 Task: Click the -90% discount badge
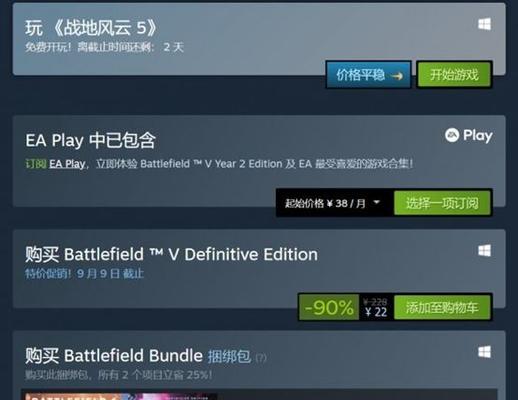pyautogui.click(x=329, y=307)
